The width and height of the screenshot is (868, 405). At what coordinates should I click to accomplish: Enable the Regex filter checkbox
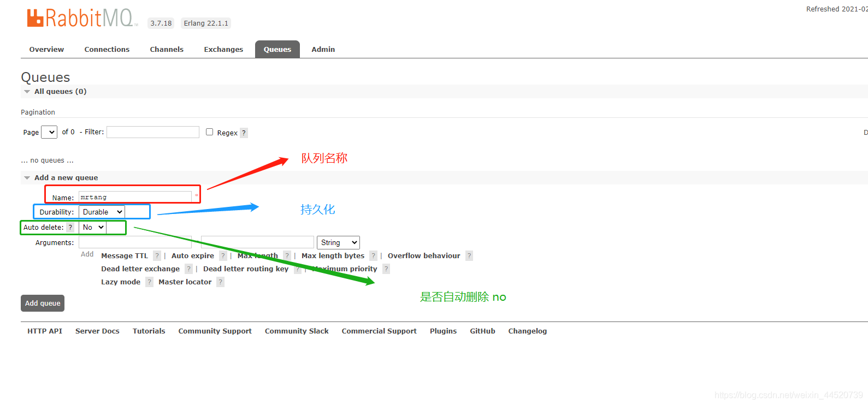click(x=209, y=132)
